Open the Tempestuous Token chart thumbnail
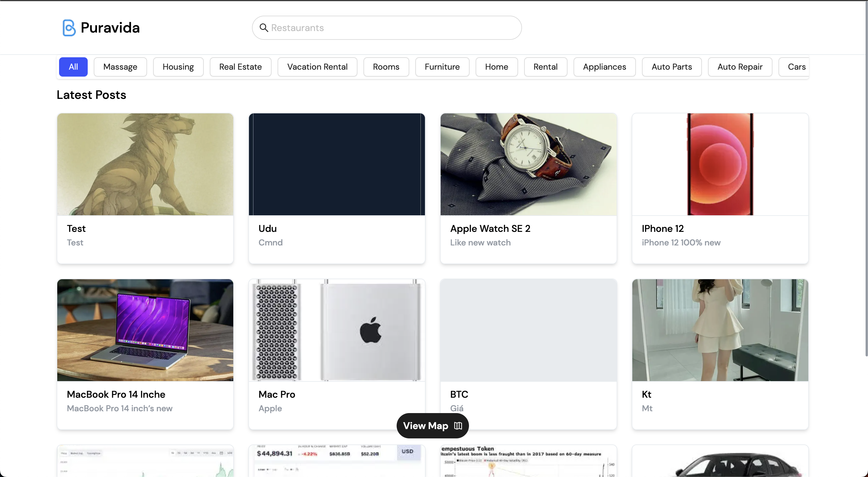The width and height of the screenshot is (868, 477). (x=529, y=461)
